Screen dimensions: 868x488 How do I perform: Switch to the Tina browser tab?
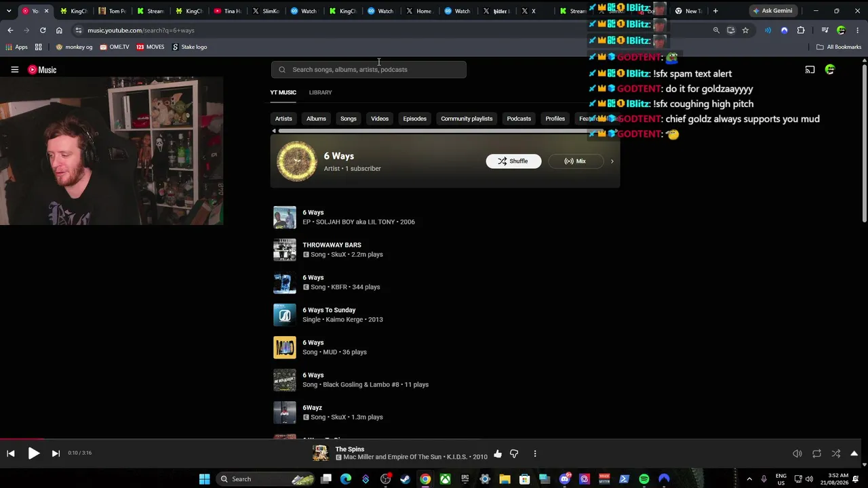click(227, 11)
